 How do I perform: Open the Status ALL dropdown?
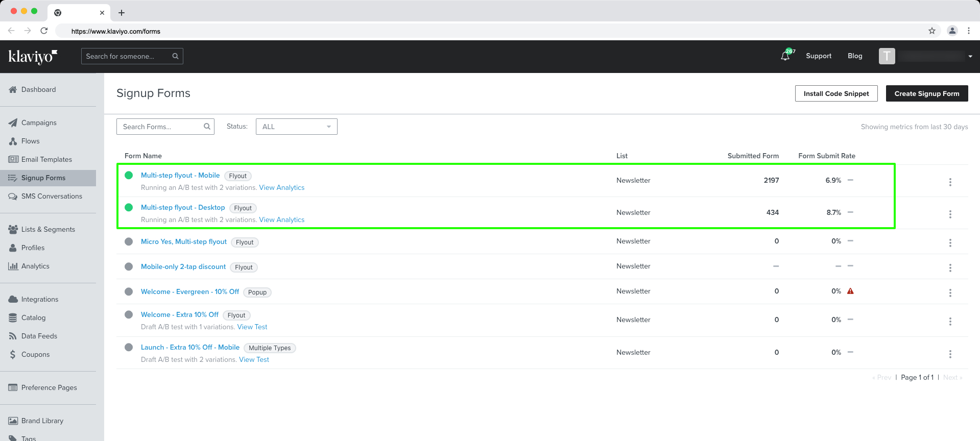click(x=297, y=127)
